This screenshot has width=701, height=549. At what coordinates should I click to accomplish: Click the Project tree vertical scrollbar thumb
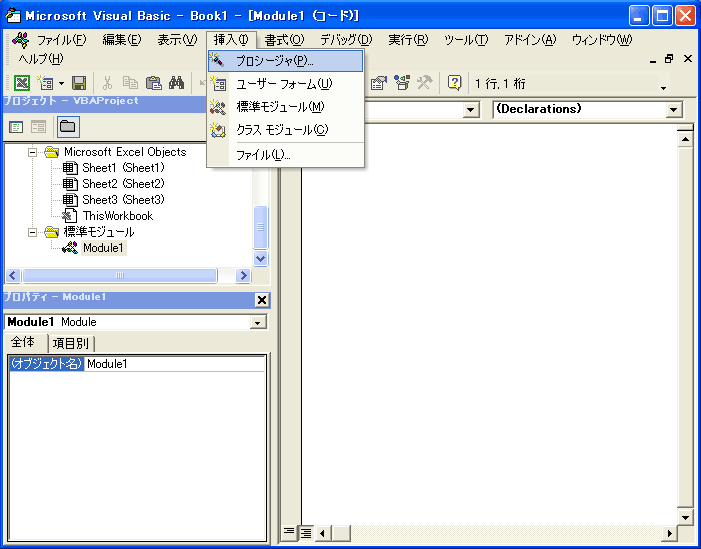click(261, 227)
